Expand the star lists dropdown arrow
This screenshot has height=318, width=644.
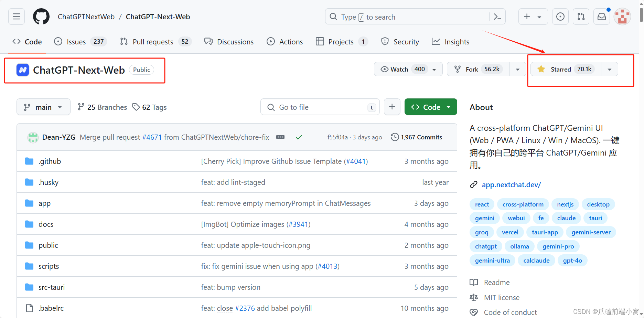(610, 69)
